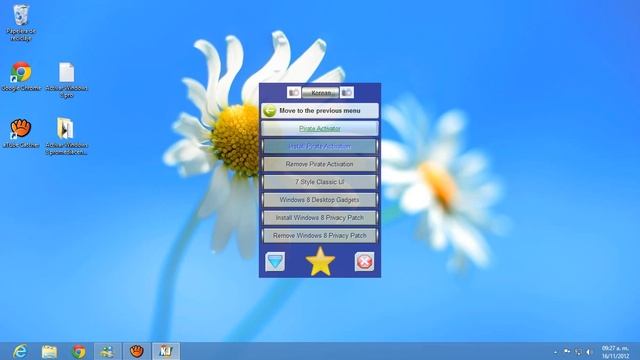The image size is (640, 360).
Task: Click Install Windows 8 Privacy Patch
Action: coord(320,218)
